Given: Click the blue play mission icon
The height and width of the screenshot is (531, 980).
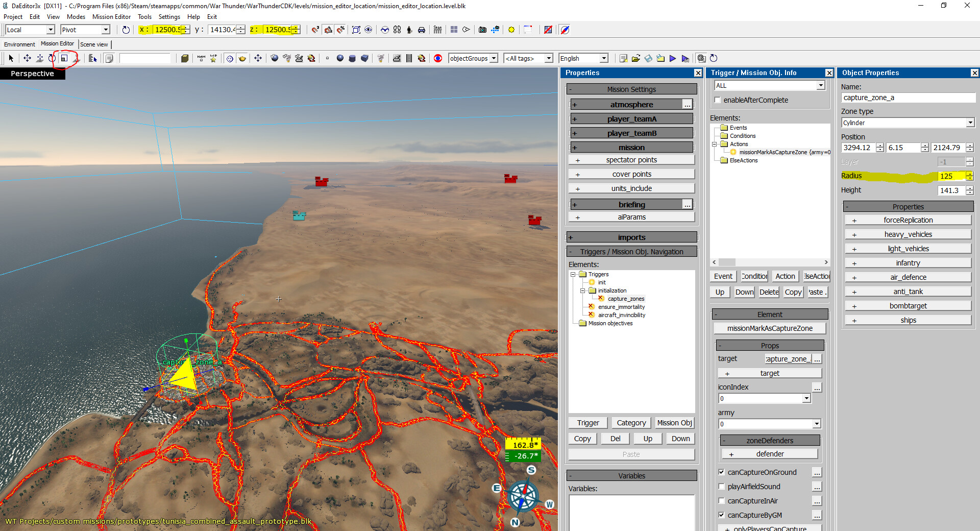Looking at the screenshot, I should pyautogui.click(x=673, y=58).
